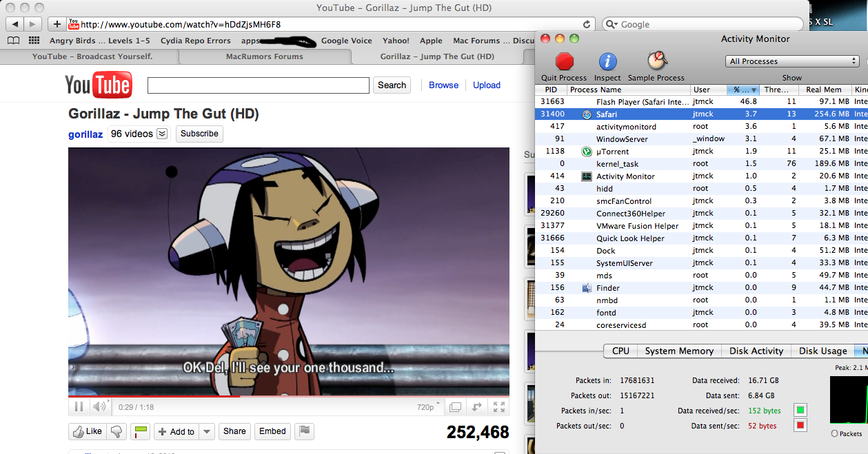Switch to the Disk Activity tab
The image size is (868, 454).
(x=756, y=351)
